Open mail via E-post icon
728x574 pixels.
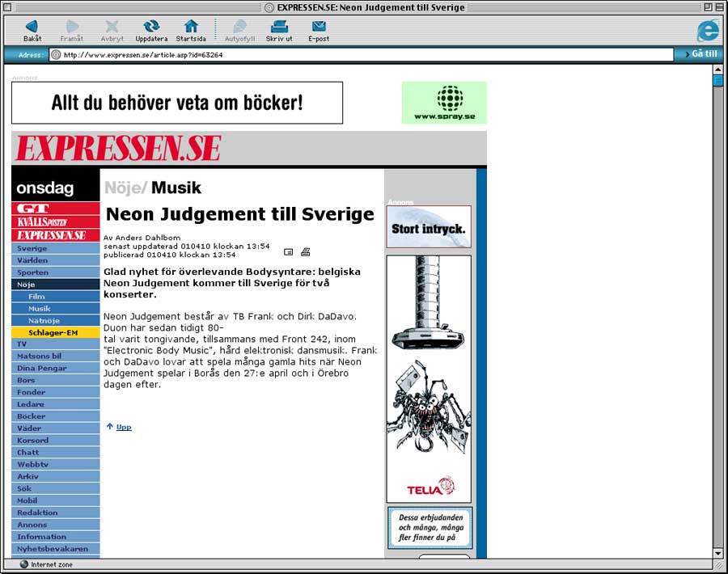point(319,31)
